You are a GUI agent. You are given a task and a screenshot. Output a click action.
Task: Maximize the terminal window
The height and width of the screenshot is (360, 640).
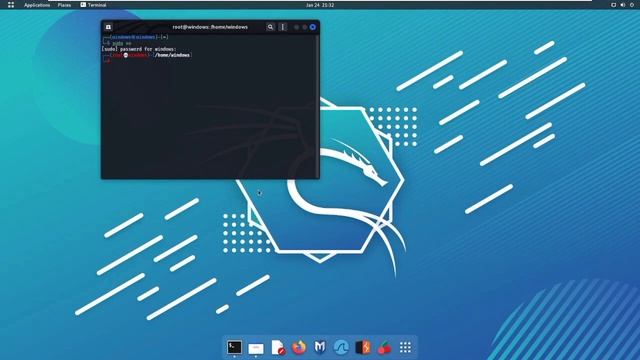click(x=304, y=27)
